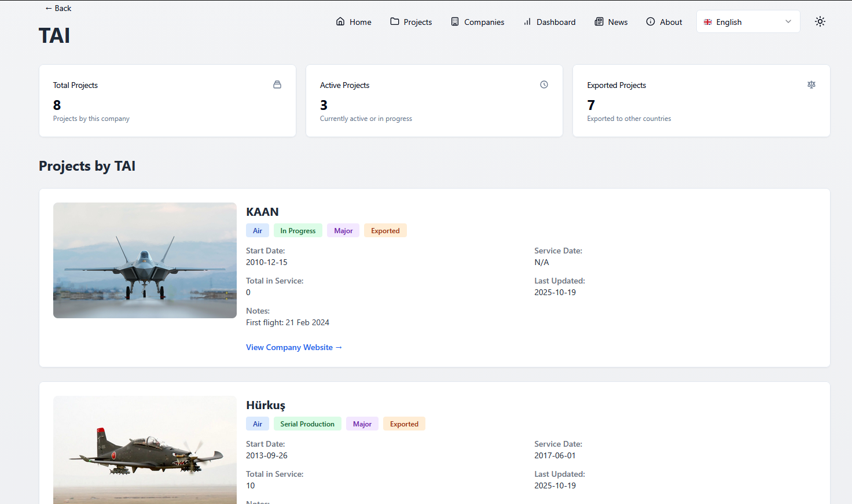The height and width of the screenshot is (504, 852).
Task: Click the Back link at top left
Action: pyautogui.click(x=57, y=8)
